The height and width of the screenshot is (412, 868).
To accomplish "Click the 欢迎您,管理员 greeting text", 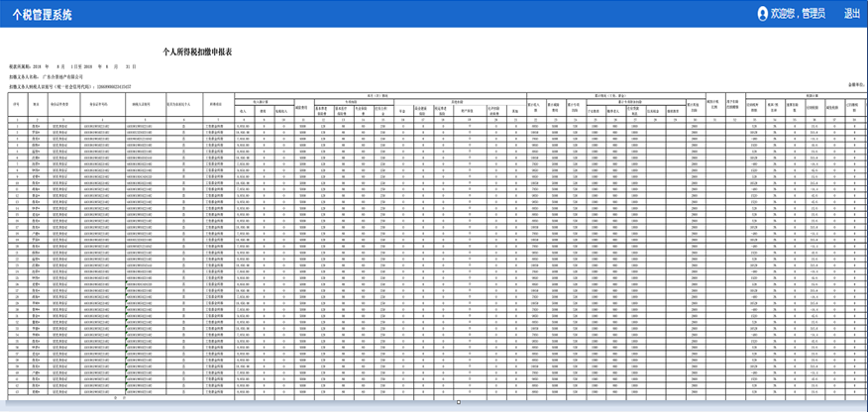I will coord(799,15).
